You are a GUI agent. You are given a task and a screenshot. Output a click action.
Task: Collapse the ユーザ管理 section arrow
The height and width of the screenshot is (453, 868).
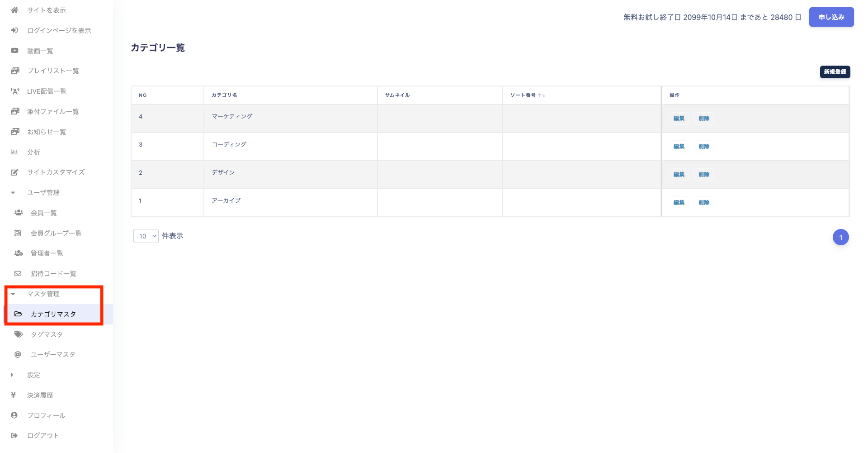coord(13,192)
